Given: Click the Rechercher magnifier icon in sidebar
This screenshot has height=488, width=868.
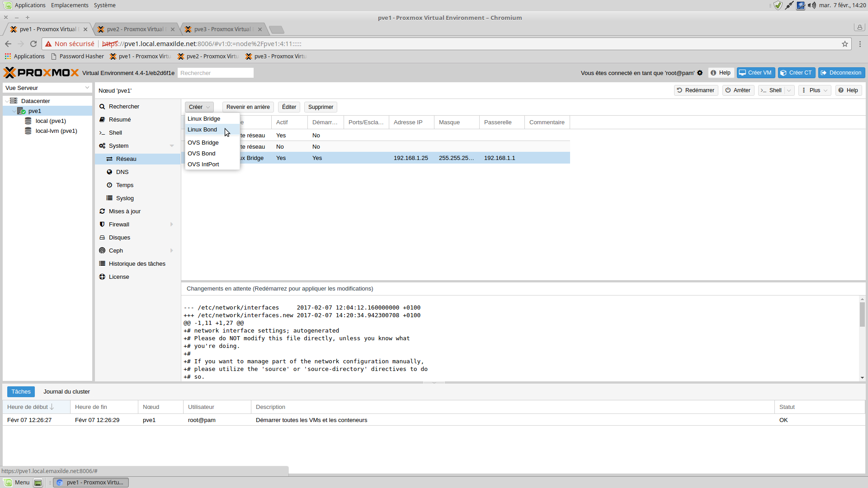Looking at the screenshot, I should click(102, 107).
